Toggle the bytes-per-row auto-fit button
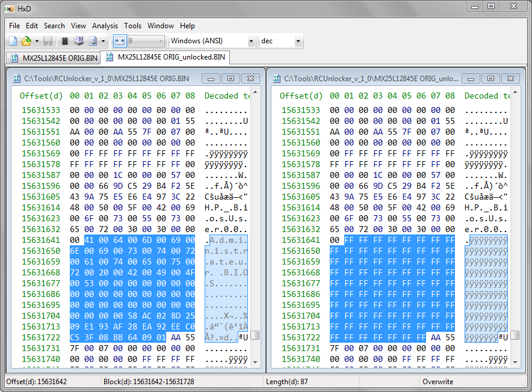Image resolution: width=532 pixels, height=392 pixels. pyautogui.click(x=119, y=41)
